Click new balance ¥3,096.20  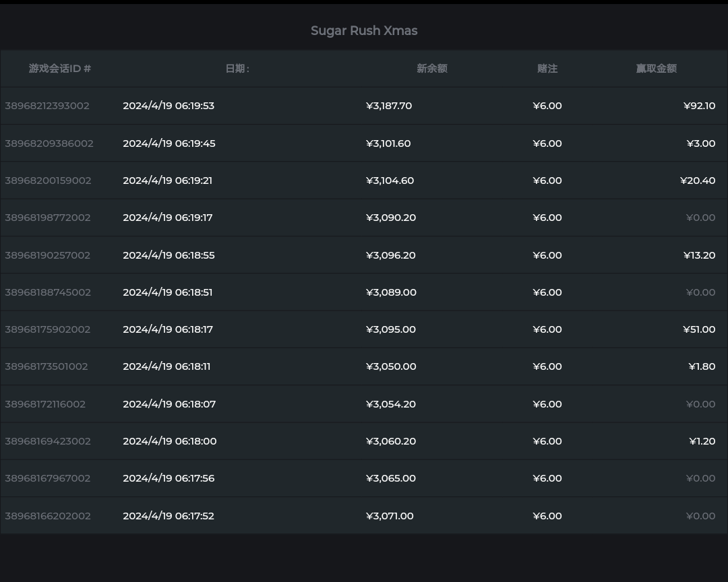[390, 255]
